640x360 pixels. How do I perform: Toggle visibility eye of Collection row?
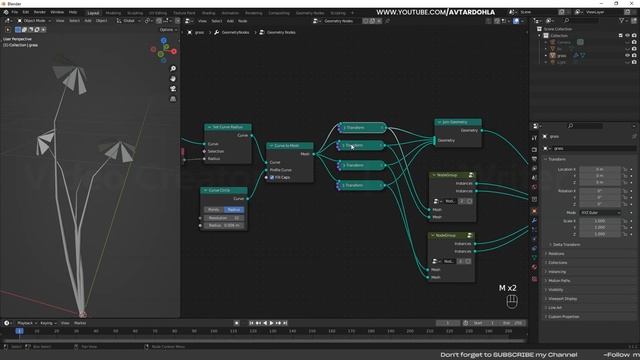(627, 36)
